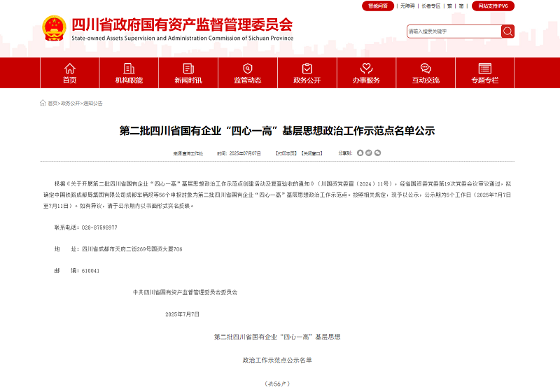Select 监管动态 in the navigation bar

coord(248,73)
